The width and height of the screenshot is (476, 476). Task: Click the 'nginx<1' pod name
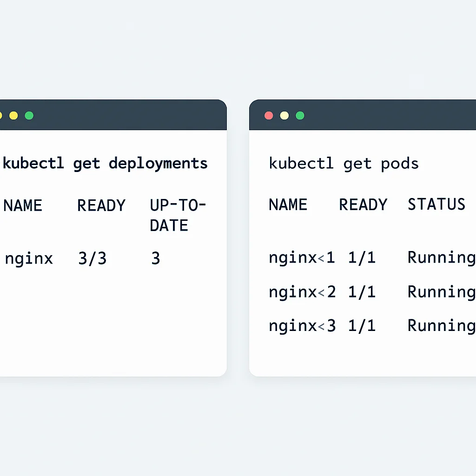(x=302, y=258)
